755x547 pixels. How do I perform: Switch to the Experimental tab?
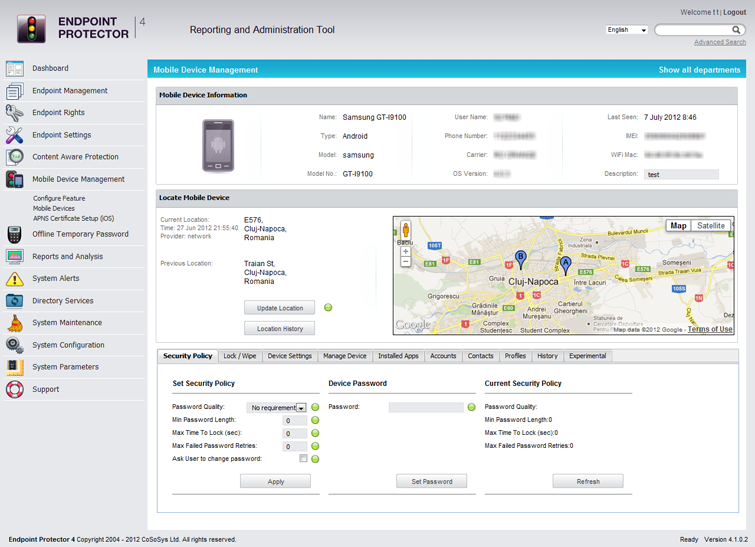pos(587,356)
